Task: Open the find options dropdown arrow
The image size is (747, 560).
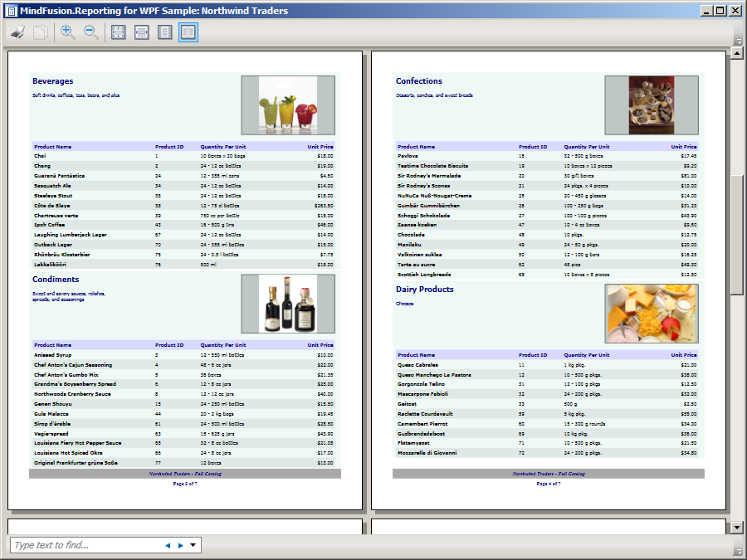Action: (x=193, y=545)
